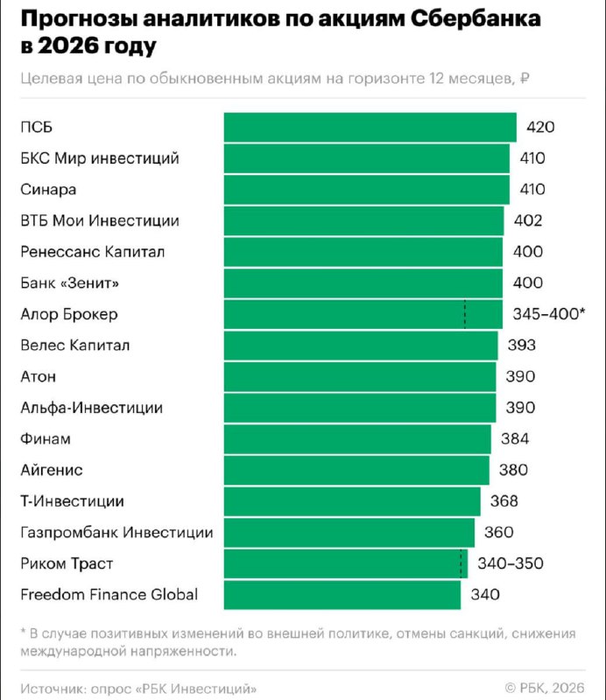Click the Синара forecast bar

pyautogui.click(x=366, y=189)
